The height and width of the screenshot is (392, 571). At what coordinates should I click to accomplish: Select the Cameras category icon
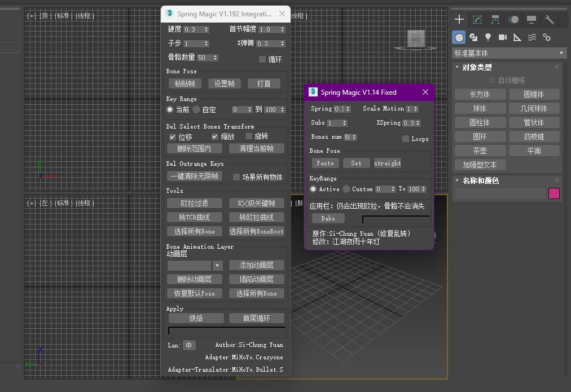coord(503,37)
